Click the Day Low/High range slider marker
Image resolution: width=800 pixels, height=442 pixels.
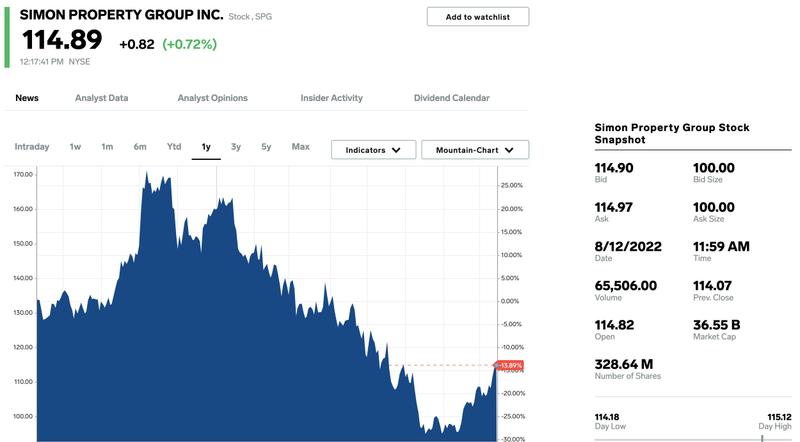pos(762,438)
